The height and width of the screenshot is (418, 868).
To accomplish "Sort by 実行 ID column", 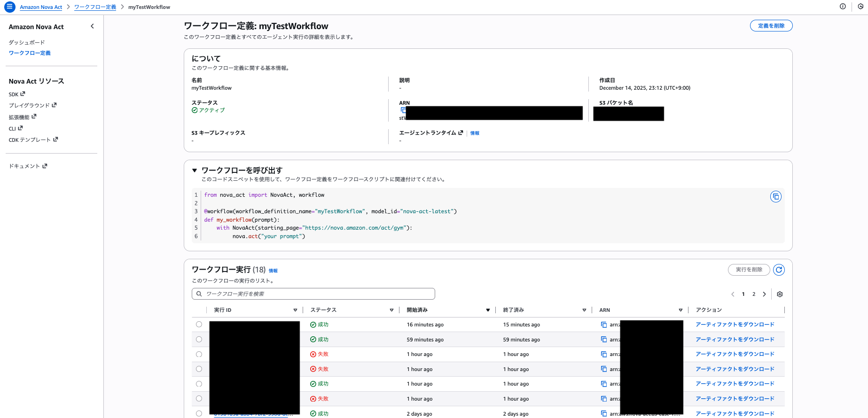I will (x=295, y=310).
